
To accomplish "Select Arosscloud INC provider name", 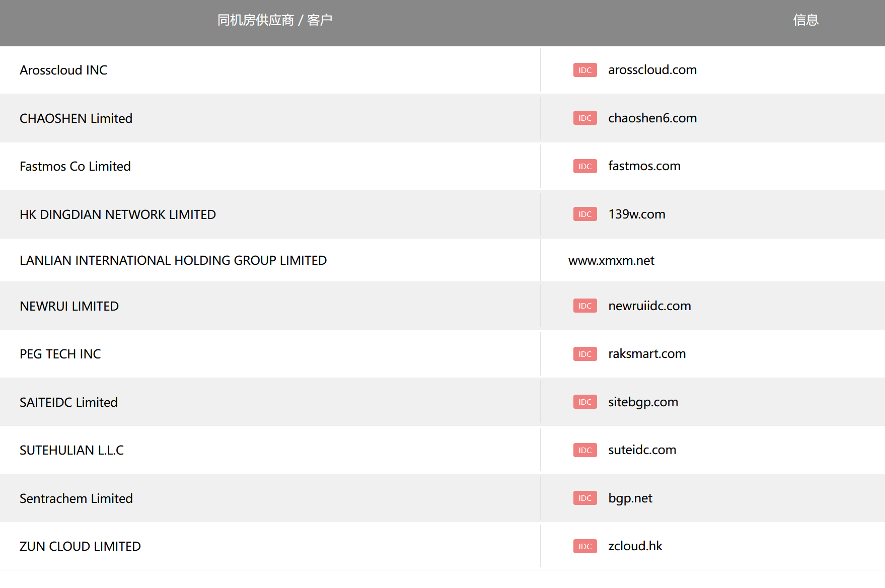I will (x=63, y=70).
